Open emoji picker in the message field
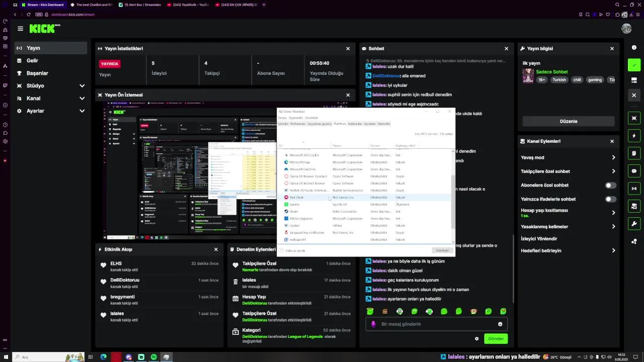The height and width of the screenshot is (362, 644). 500,324
